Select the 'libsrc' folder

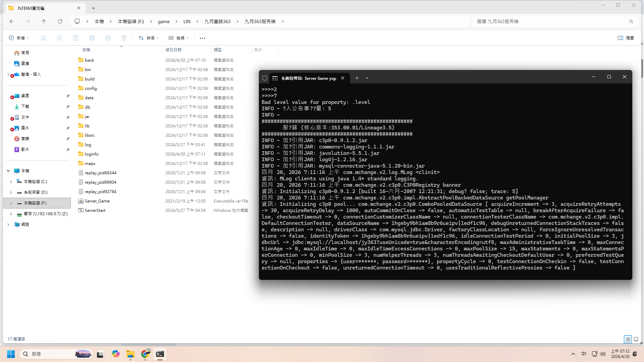click(x=90, y=135)
